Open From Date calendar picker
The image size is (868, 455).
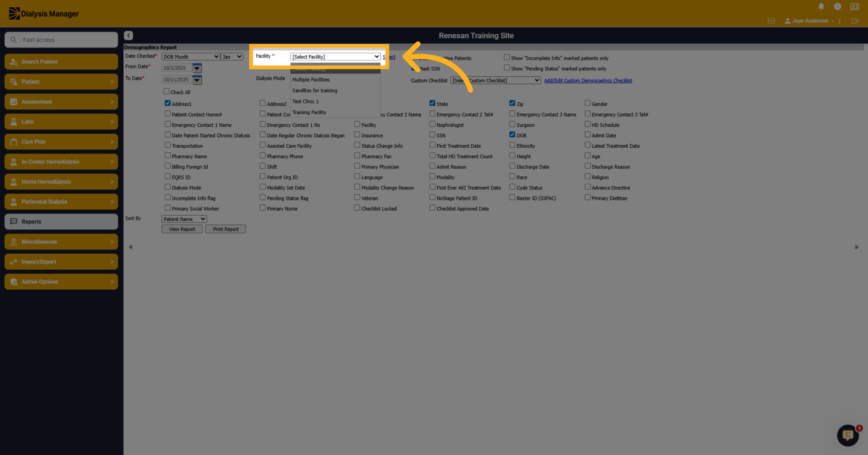pyautogui.click(x=197, y=68)
